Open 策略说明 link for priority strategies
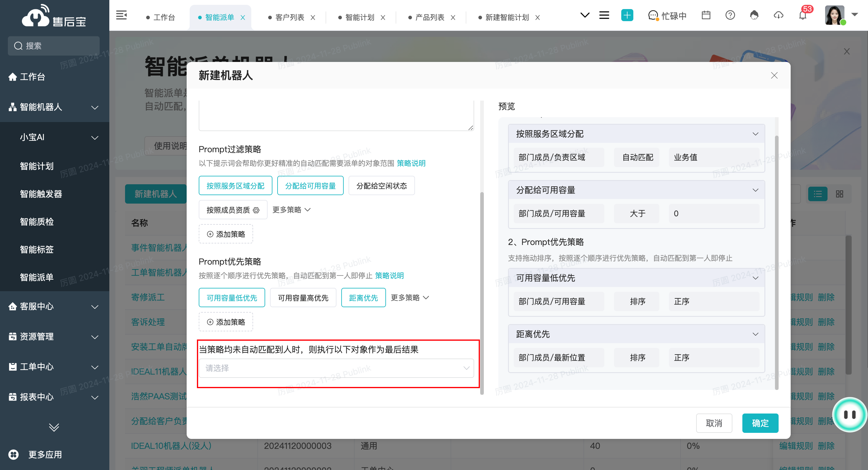 [x=389, y=276]
